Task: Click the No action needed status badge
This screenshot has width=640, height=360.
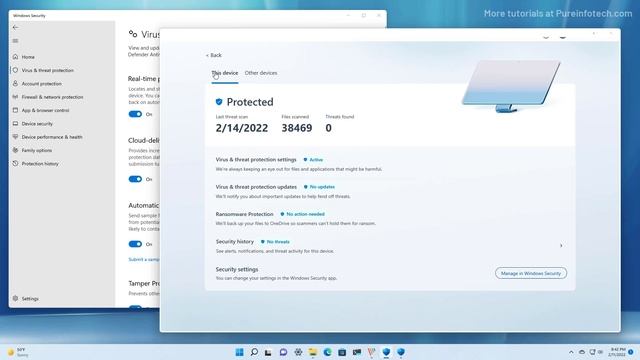Action: click(x=302, y=214)
